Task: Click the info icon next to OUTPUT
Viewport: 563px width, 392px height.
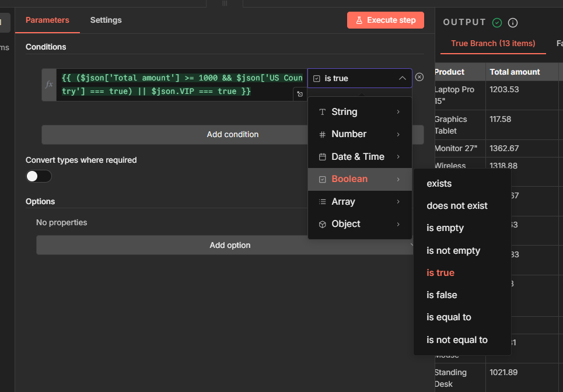Action: tap(513, 23)
